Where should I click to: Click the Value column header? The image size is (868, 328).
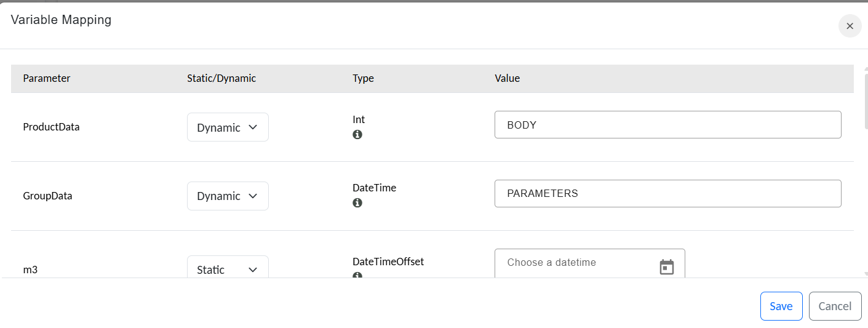tap(507, 78)
